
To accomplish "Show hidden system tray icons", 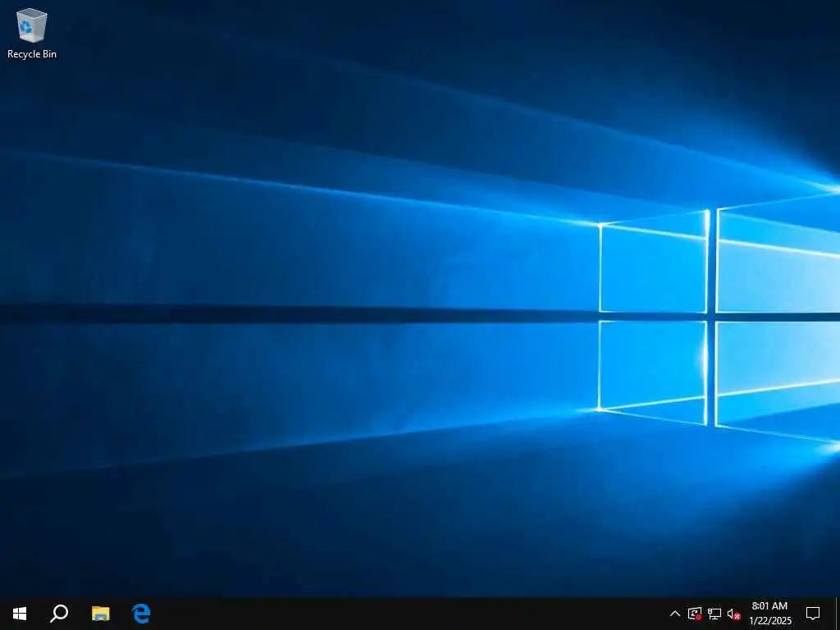I will click(x=675, y=614).
